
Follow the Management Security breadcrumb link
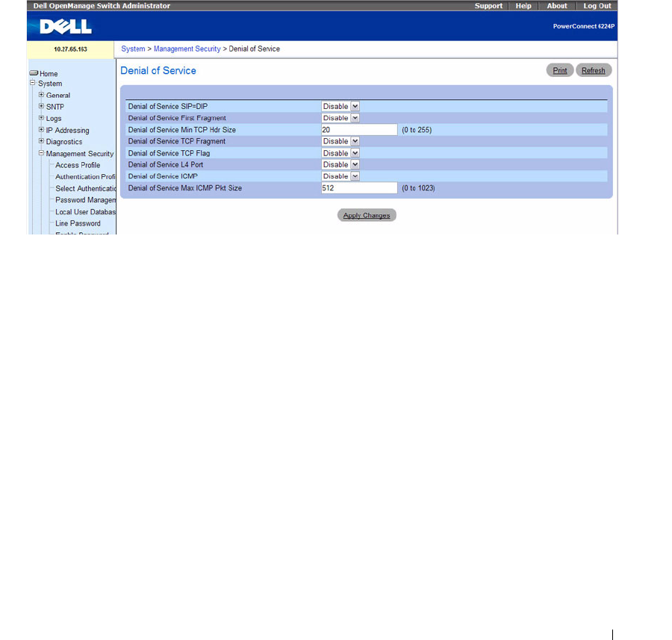(187, 49)
